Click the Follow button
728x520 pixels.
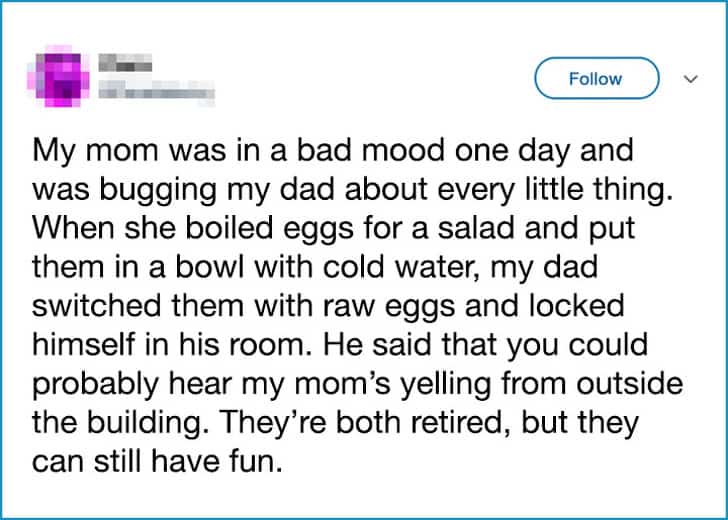pos(596,79)
